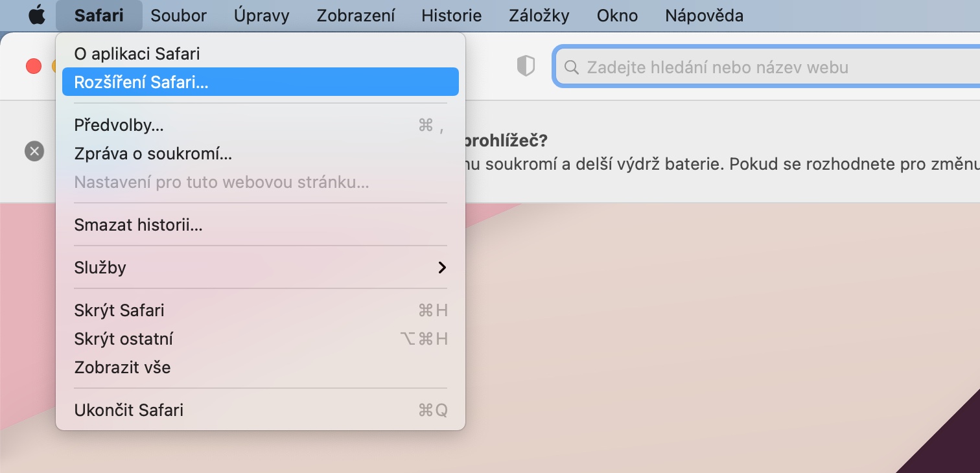Open the Soubor menu

coord(178,16)
